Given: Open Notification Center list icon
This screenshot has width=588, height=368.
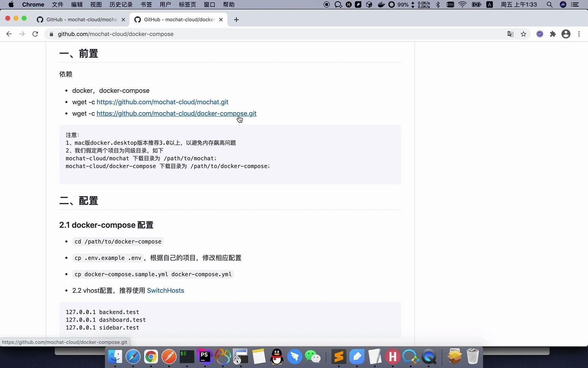Looking at the screenshot, I should pos(575,4).
